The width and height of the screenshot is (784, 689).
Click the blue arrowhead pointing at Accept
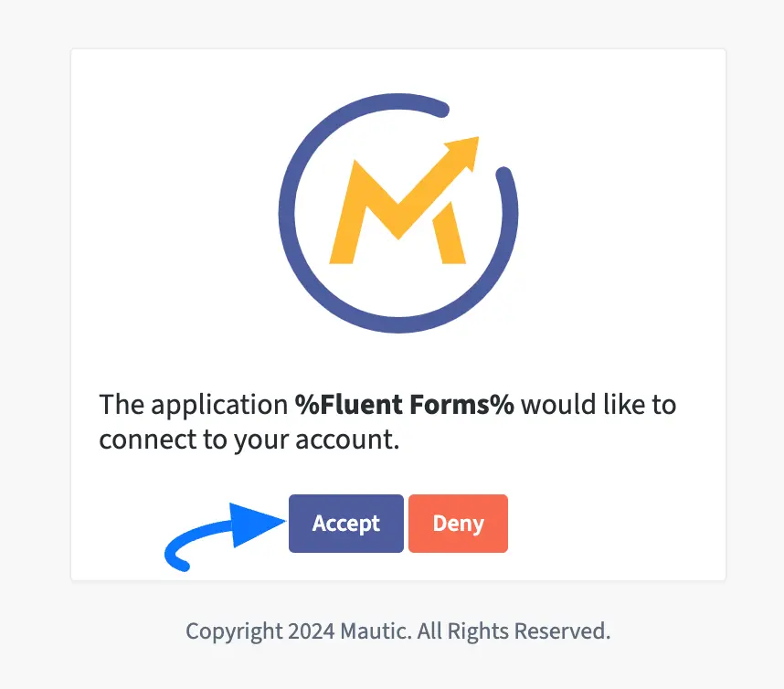click(x=258, y=525)
